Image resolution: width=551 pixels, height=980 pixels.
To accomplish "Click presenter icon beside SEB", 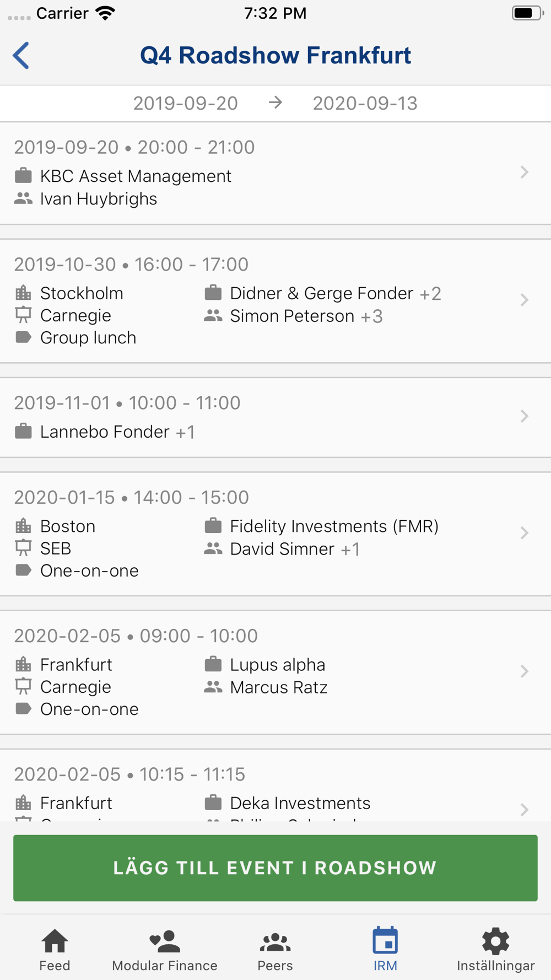I will click(23, 548).
